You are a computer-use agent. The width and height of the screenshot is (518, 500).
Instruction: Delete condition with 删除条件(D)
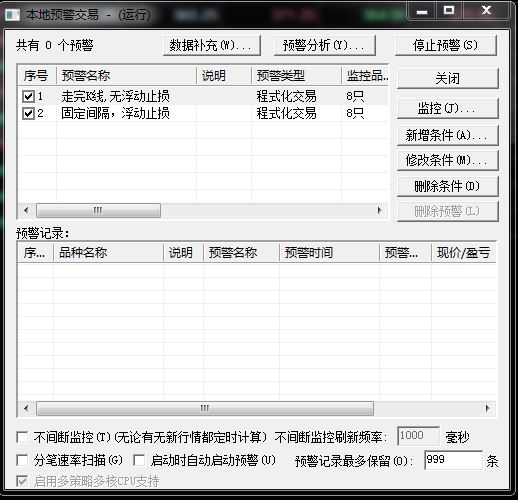pyautogui.click(x=448, y=186)
